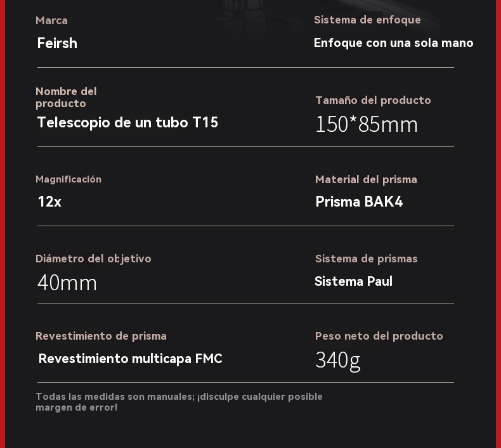Click the 340g net weight value

(337, 360)
